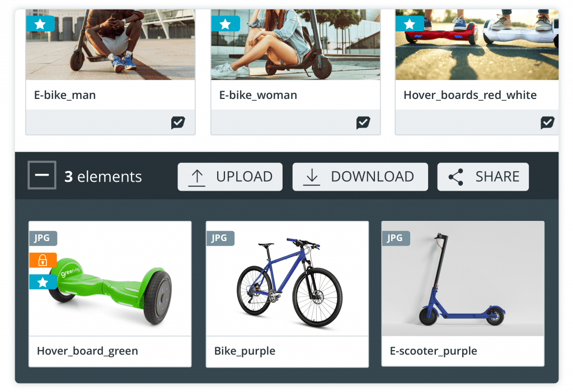Click the SHARE button
Image resolution: width=573 pixels, height=392 pixels.
(483, 177)
